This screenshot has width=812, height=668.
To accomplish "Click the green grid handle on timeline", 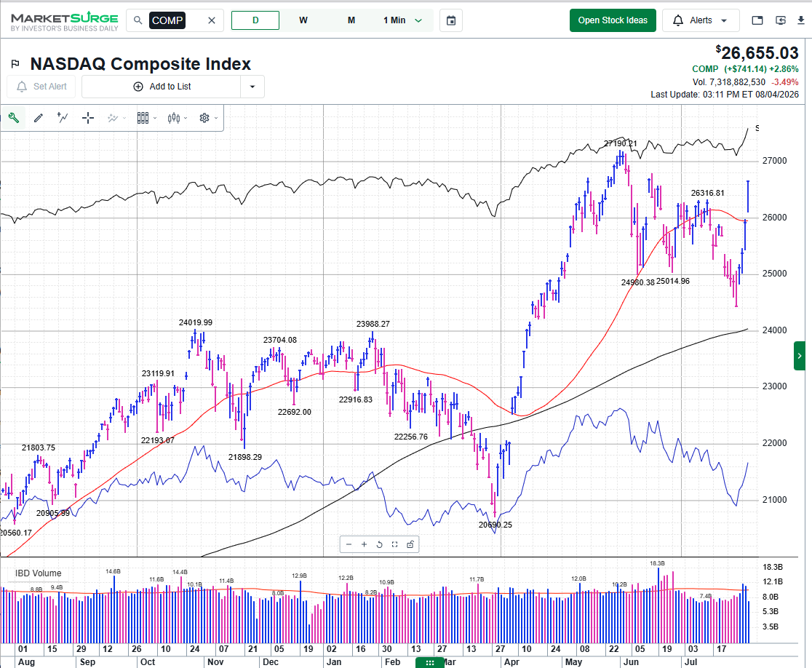I will (430, 663).
